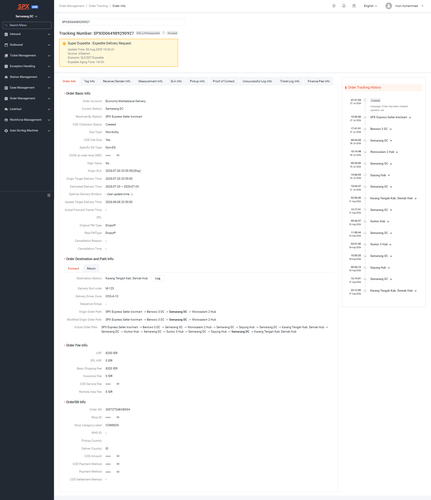Reveal the COD Payment Method value
This screenshot has width=431, height=500.
(x=118, y=464)
